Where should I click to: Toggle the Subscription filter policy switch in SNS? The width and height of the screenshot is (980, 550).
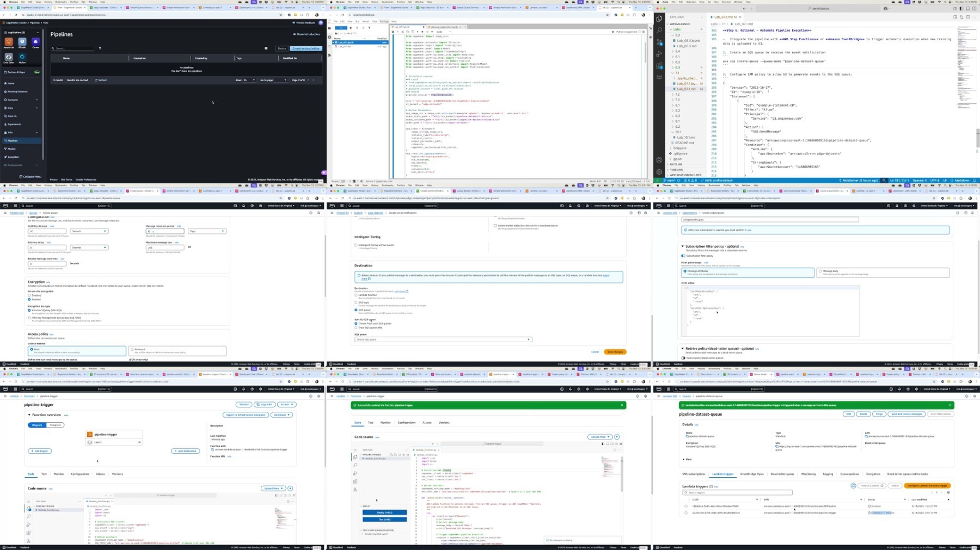(683, 256)
